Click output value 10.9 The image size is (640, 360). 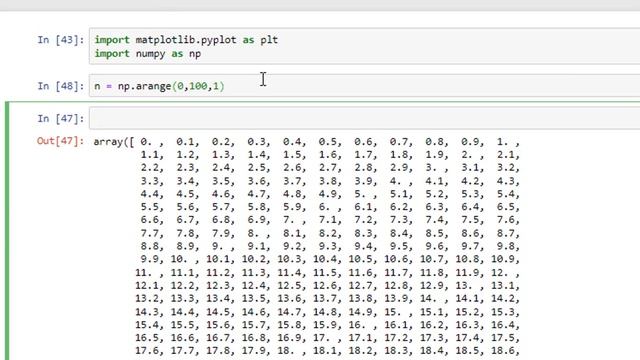tap(504, 259)
